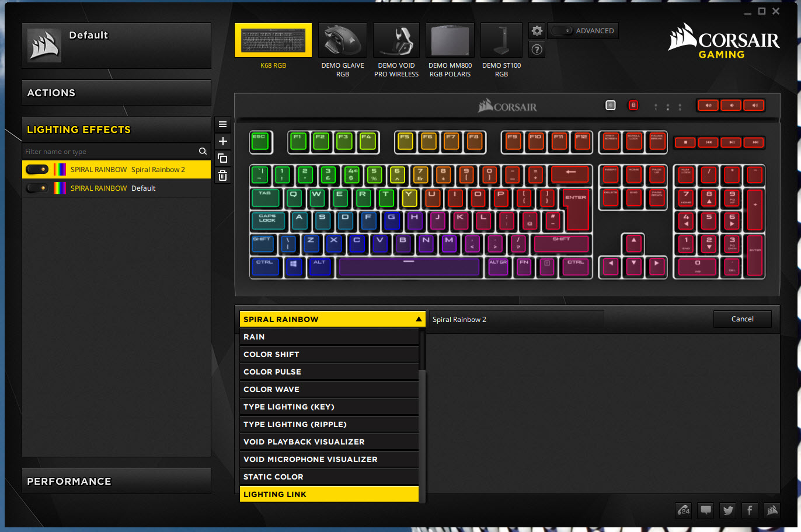Viewport: 801px width, 532px height.
Task: Add a new lighting effect with plus icon
Action: [222, 141]
